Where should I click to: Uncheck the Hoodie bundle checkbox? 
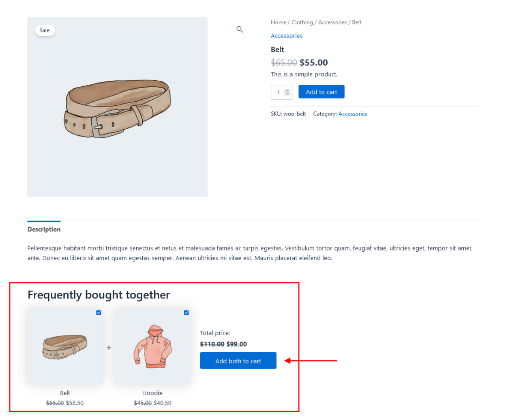[x=187, y=313]
